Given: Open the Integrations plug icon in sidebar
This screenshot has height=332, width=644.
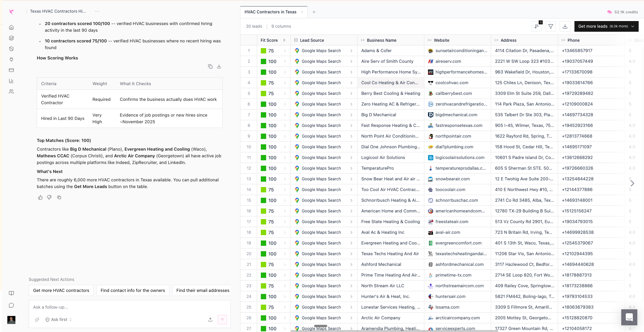Looking at the screenshot, I should [x=11, y=59].
